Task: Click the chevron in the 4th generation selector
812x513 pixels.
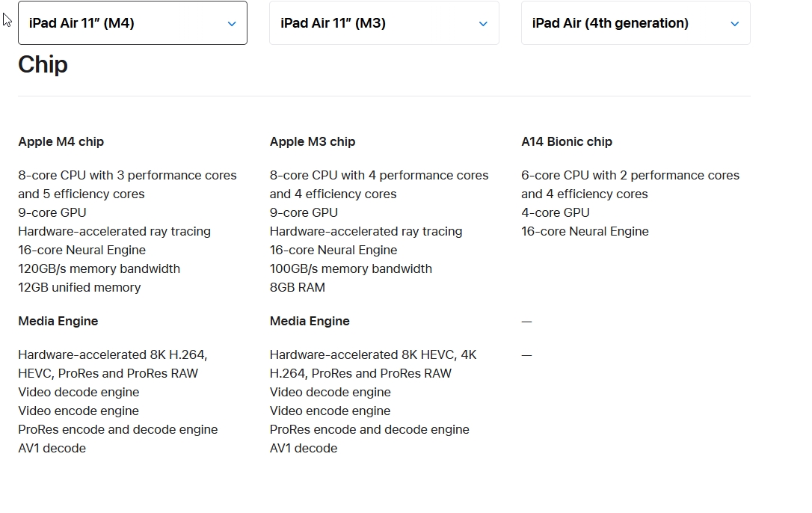Action: [734, 24]
